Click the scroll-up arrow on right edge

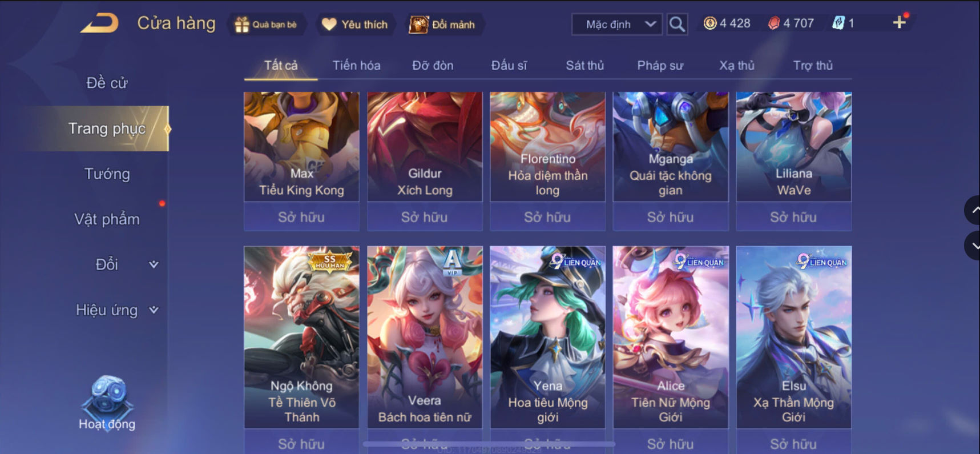coord(973,210)
